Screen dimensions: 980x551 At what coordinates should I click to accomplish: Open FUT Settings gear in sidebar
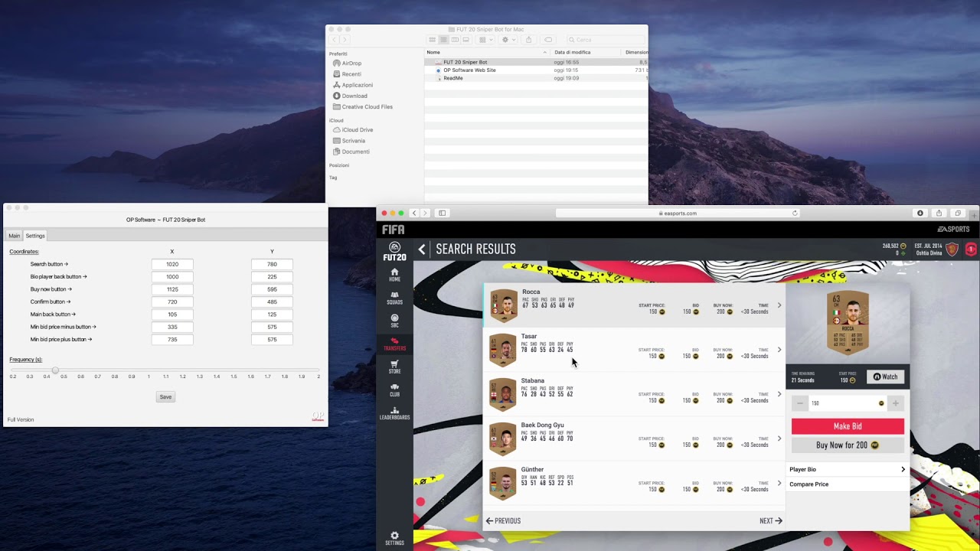394,538
